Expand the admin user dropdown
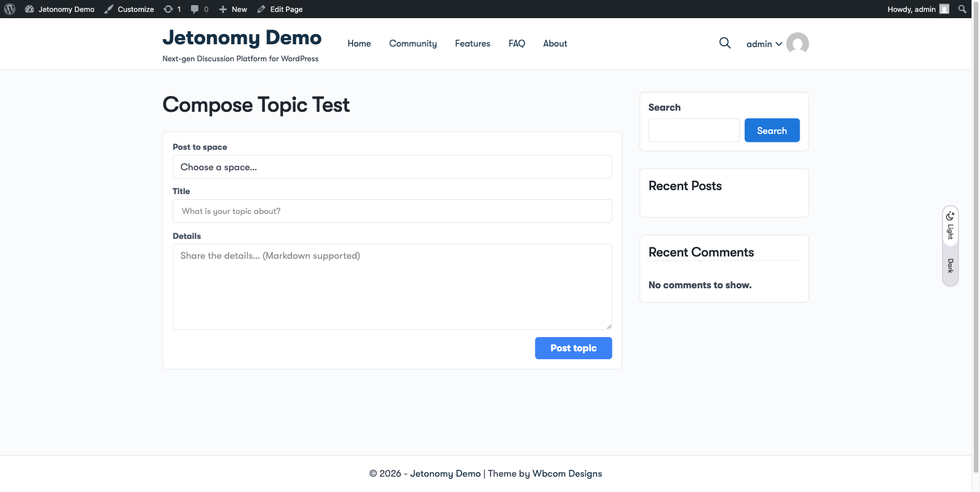Screen dimensions: 980x492 [764, 44]
